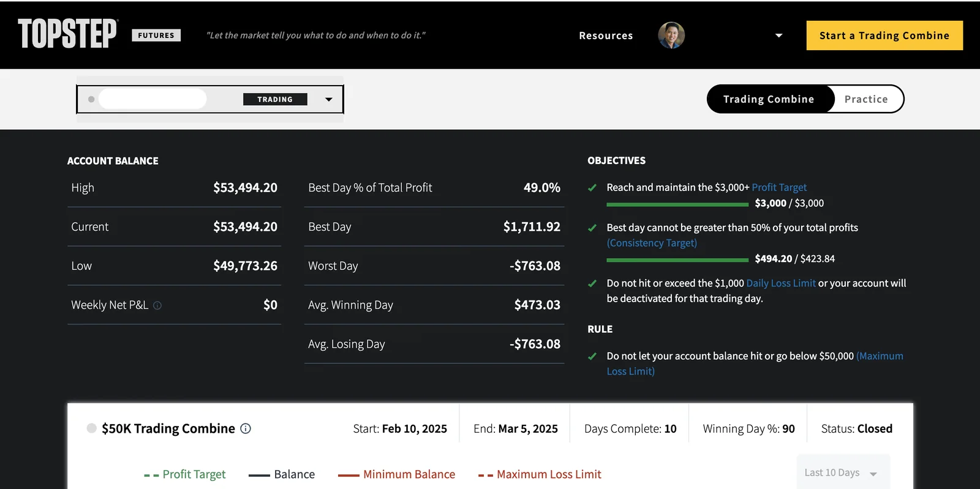The image size is (980, 489).
Task: Click the Daily Loss Limit objective checkmark
Action: [592, 284]
